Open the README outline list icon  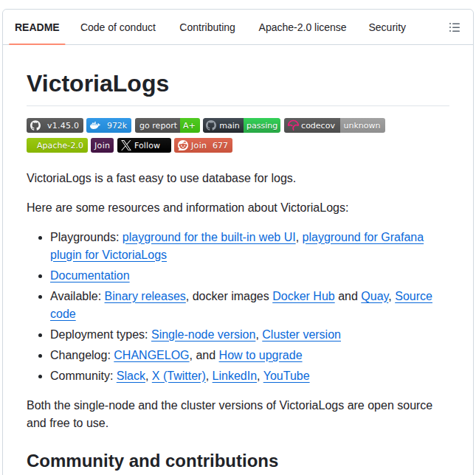pos(454,27)
